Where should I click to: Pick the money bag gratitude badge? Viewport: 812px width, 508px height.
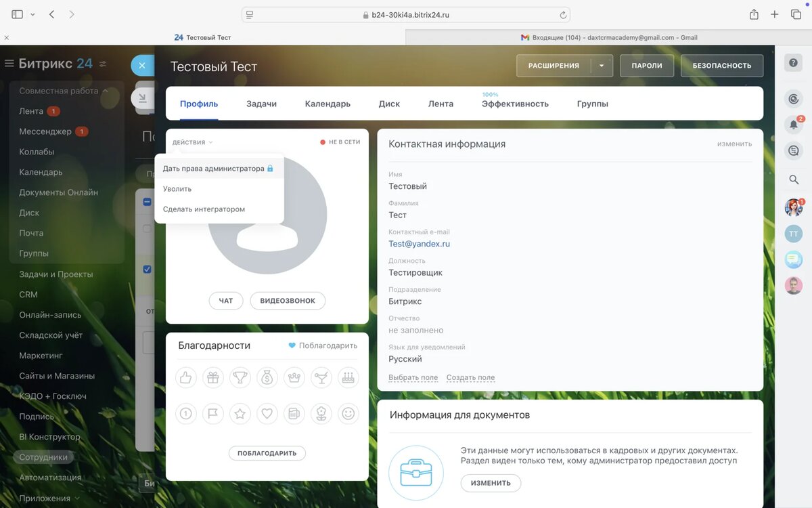pyautogui.click(x=267, y=377)
